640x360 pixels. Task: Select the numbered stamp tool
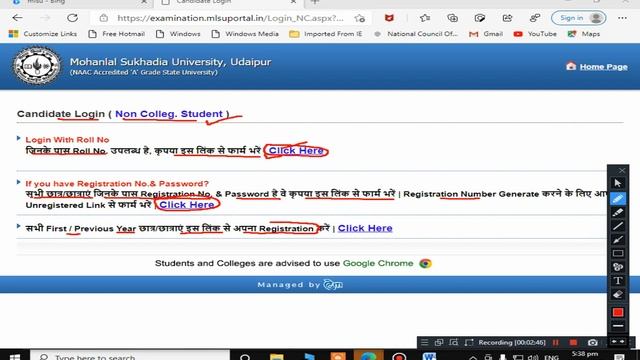(618, 267)
